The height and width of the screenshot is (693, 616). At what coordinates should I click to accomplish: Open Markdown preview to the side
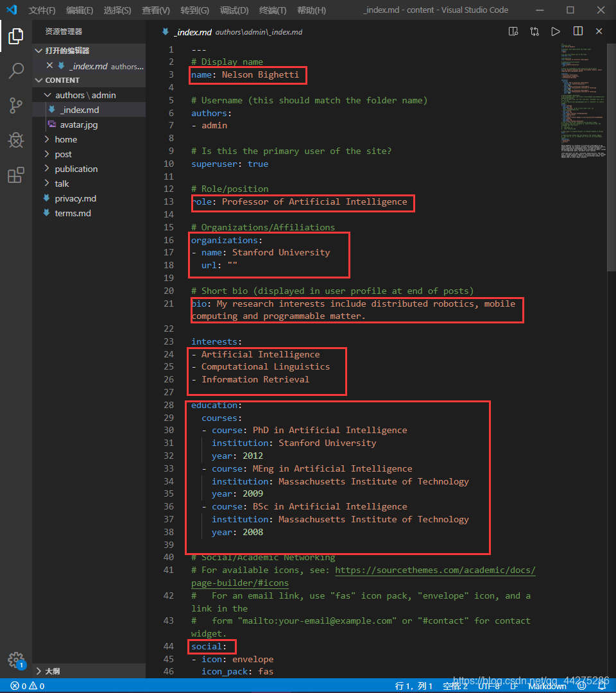click(x=513, y=31)
